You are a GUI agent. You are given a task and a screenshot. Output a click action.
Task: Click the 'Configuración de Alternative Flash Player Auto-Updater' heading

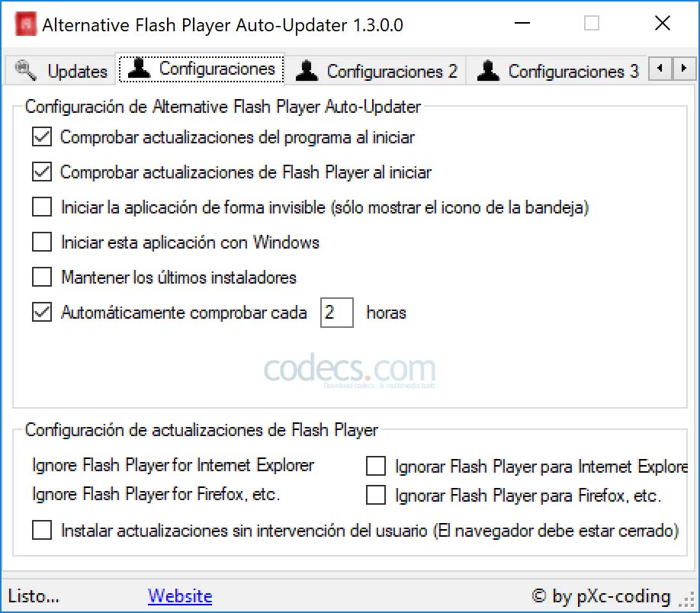(x=223, y=107)
